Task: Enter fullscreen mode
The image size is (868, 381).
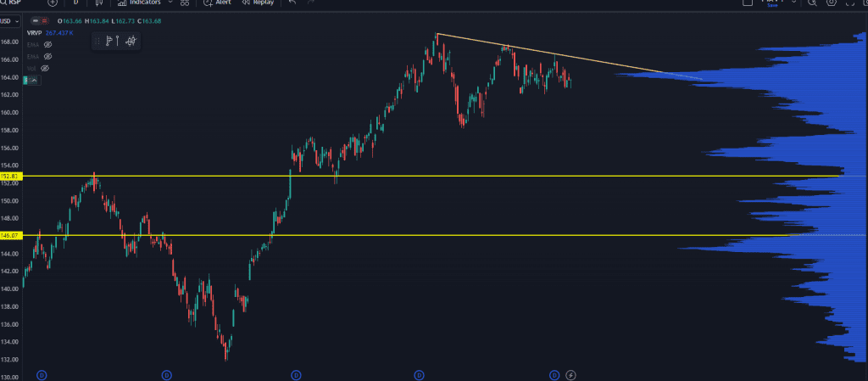Action: tap(849, 3)
